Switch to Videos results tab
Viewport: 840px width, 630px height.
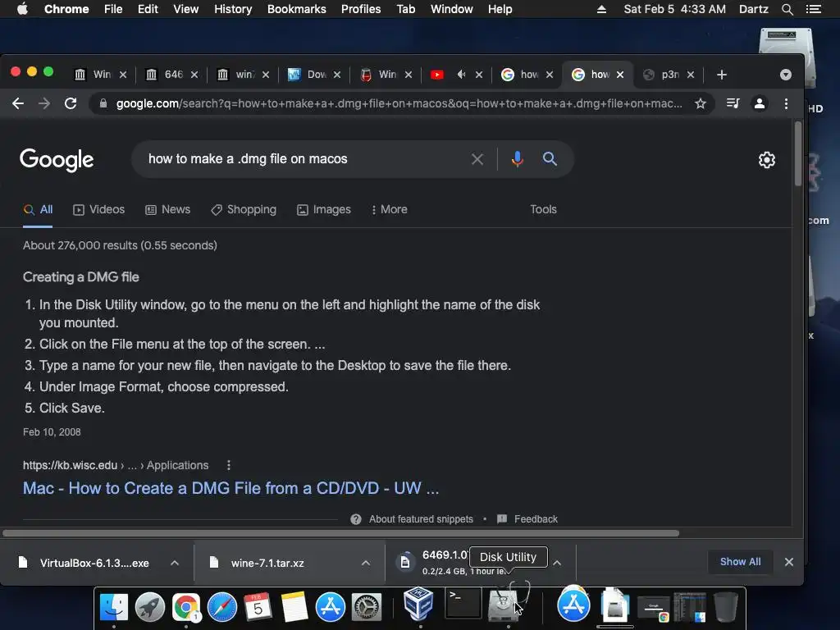coord(99,209)
